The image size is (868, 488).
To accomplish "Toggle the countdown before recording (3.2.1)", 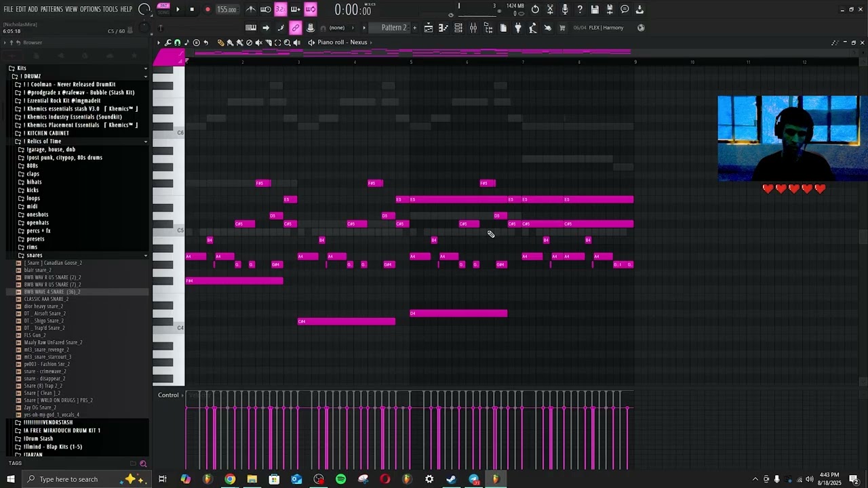I will pyautogui.click(x=280, y=9).
